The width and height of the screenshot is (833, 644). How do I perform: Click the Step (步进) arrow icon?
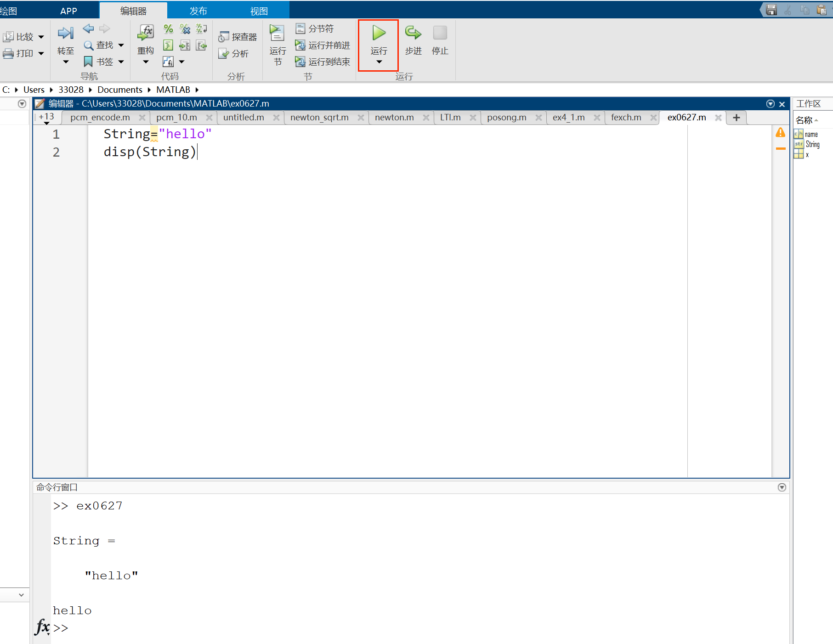pyautogui.click(x=413, y=33)
